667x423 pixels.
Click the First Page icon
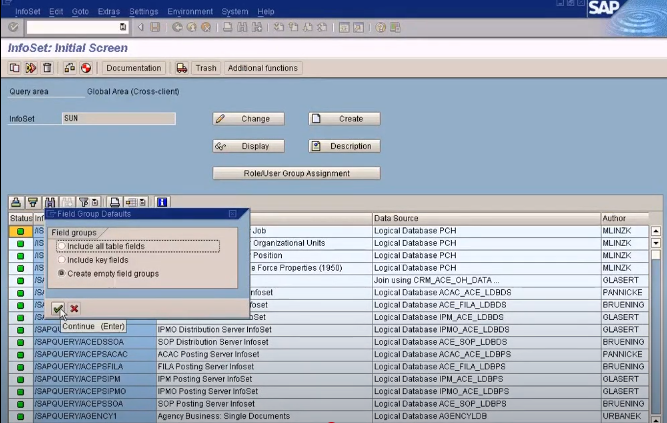click(279, 28)
